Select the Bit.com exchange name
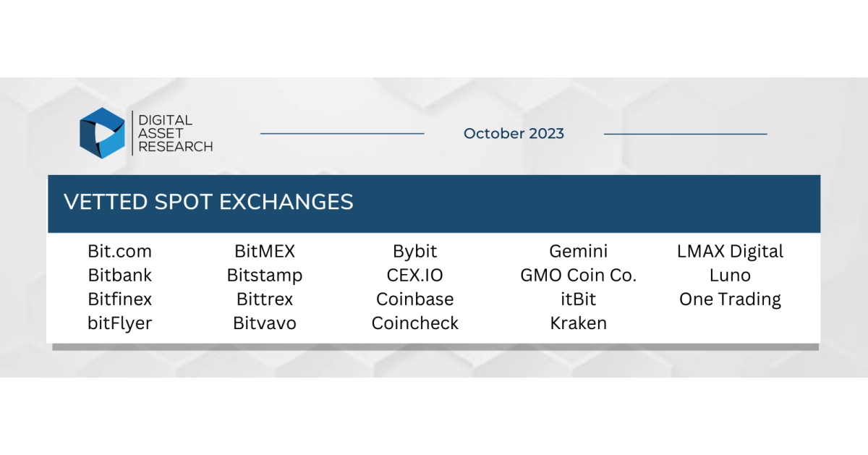The width and height of the screenshot is (868, 455). tap(120, 252)
